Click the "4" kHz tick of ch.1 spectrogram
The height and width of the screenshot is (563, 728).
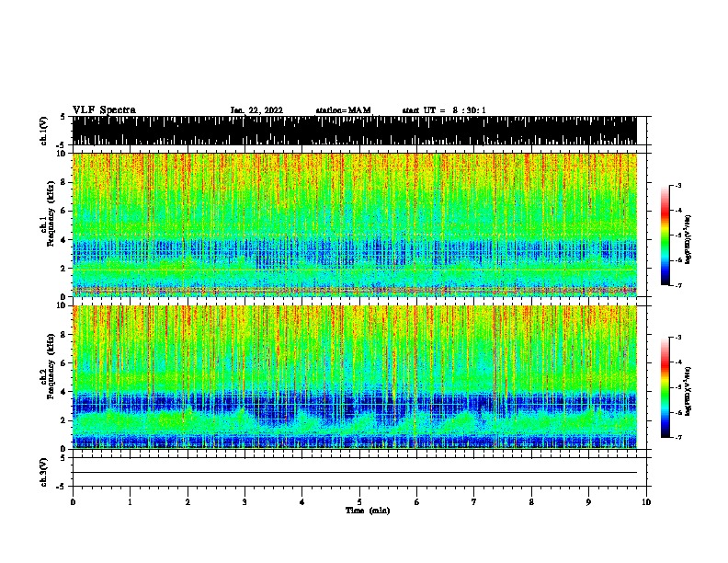click(x=64, y=240)
